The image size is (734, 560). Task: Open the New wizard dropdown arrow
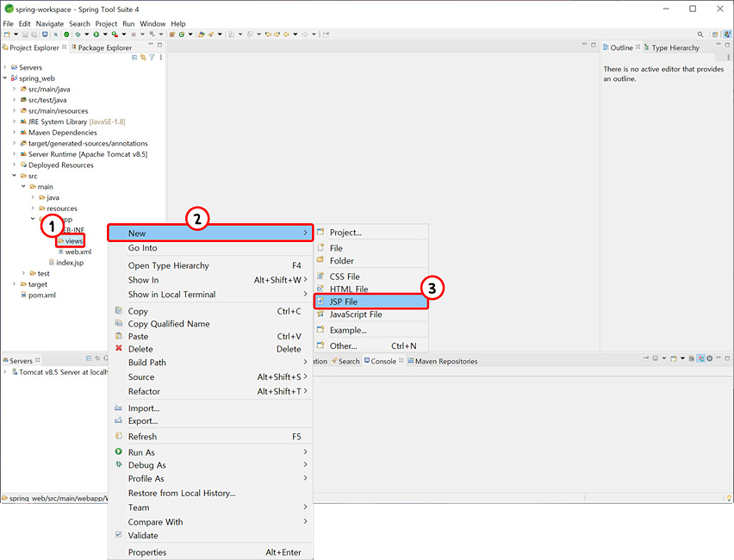pos(16,34)
